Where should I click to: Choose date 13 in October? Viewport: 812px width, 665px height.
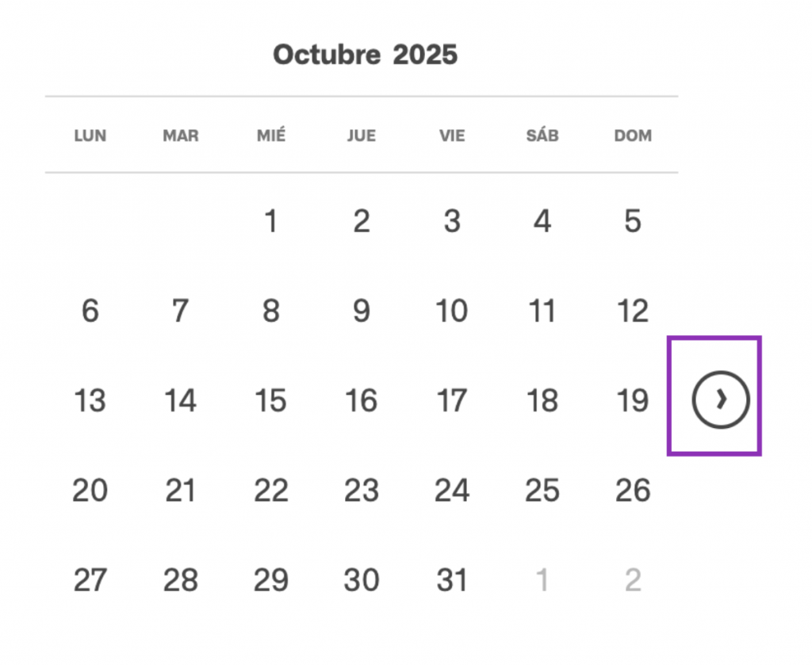[x=90, y=401]
